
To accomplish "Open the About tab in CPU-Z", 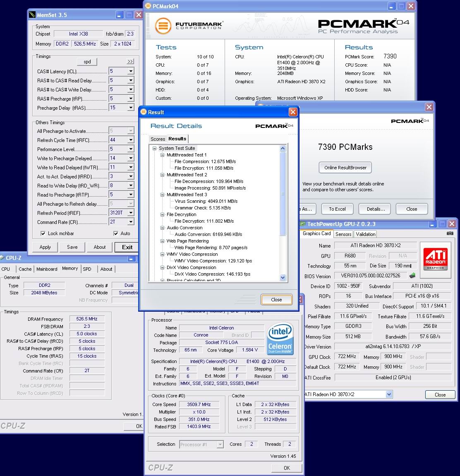I will tap(106, 269).
